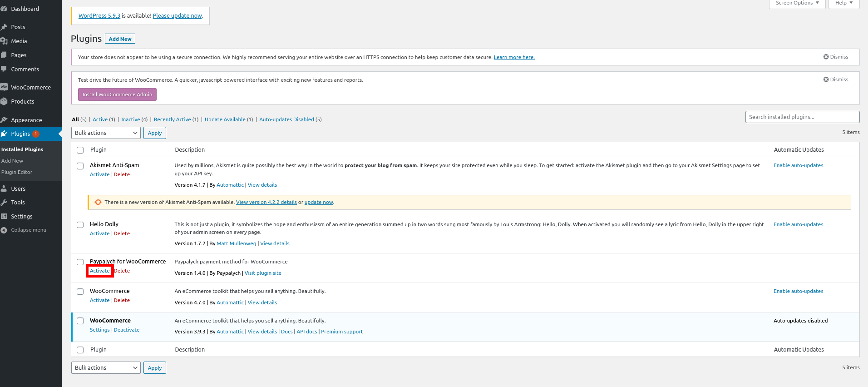This screenshot has height=387, width=868.
Task: Filter plugins by Update Available
Action: click(225, 119)
